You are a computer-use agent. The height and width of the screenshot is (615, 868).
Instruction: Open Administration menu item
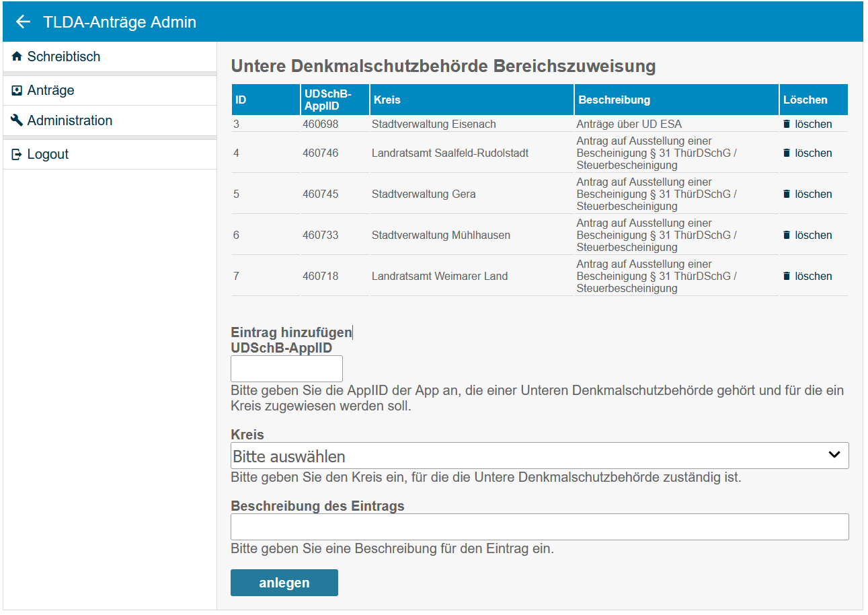point(70,121)
